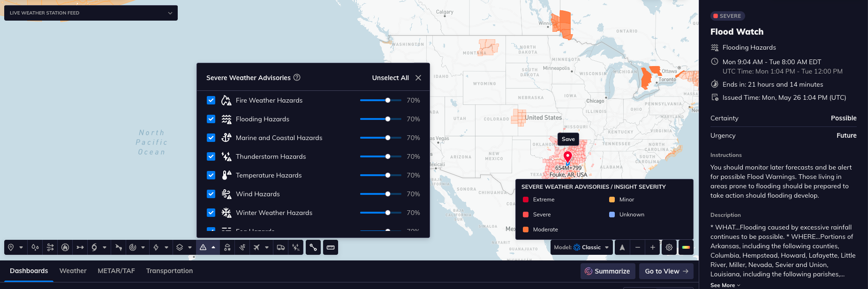Expand the Model: Classic dropdown

pos(581,247)
